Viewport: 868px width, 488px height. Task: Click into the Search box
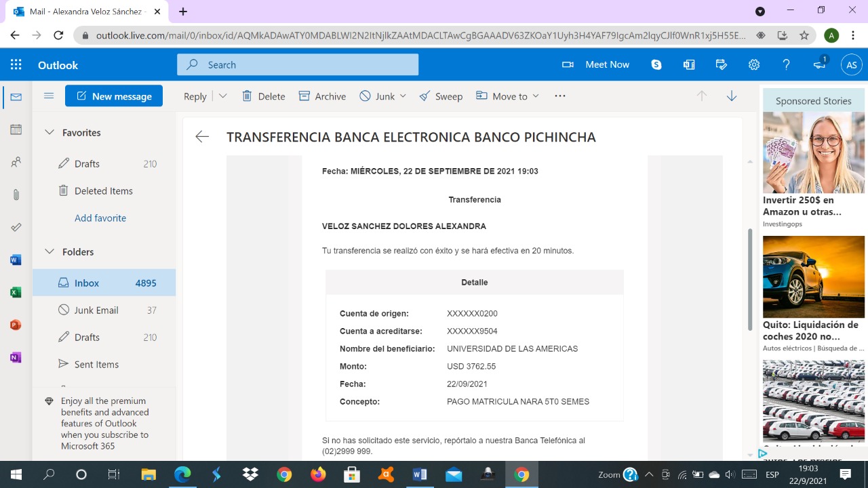[305, 65]
